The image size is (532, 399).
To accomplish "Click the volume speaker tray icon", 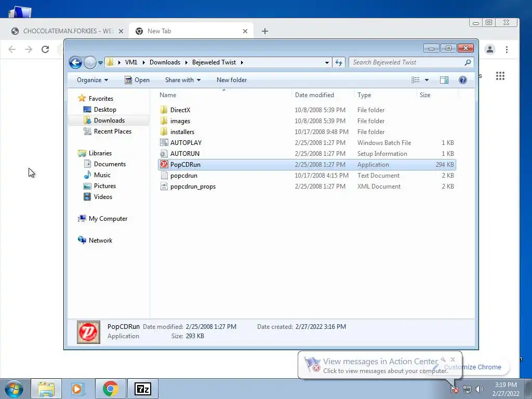I will coord(480,389).
